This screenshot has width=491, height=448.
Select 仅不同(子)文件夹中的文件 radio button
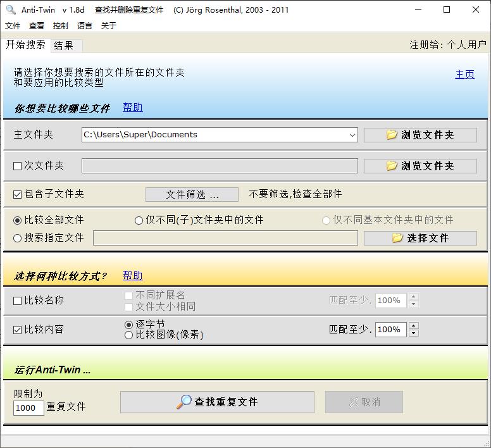point(139,220)
